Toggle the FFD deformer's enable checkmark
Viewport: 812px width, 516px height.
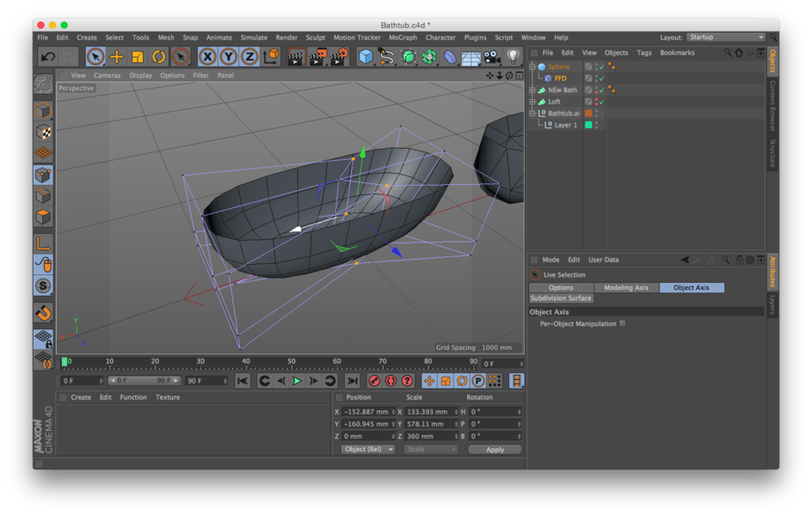602,78
